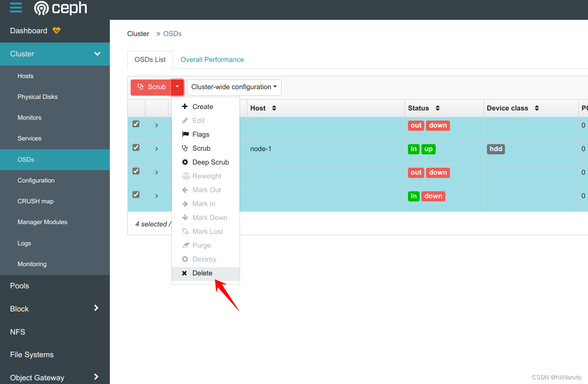The width and height of the screenshot is (588, 384).
Task: Expand details of second out/down row
Action: click(x=156, y=172)
